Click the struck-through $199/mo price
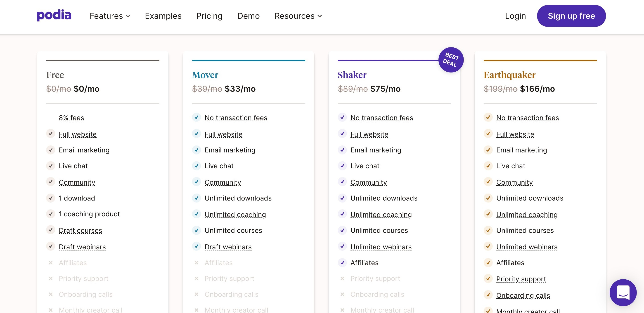Screen dimensions: 644x313 click(500, 89)
